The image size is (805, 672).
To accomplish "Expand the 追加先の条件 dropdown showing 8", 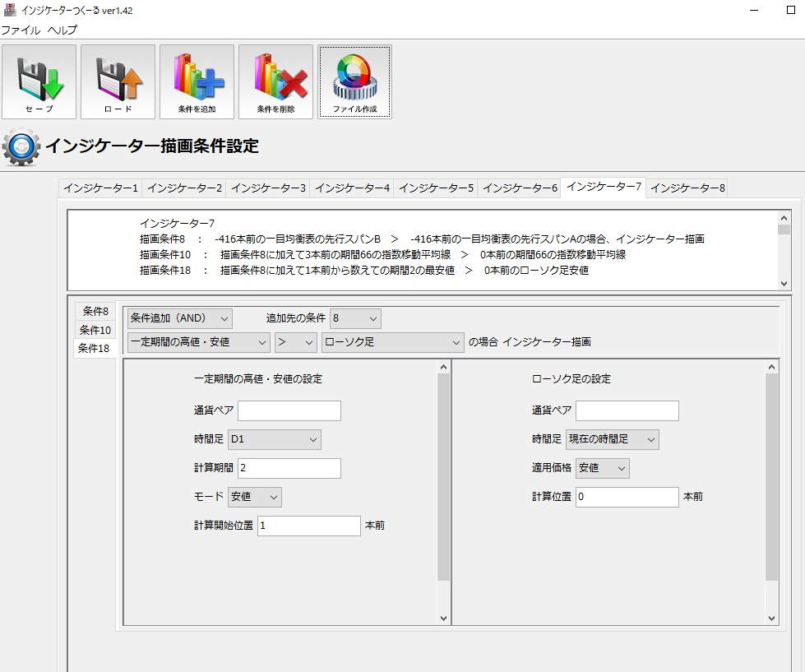I will 355,318.
